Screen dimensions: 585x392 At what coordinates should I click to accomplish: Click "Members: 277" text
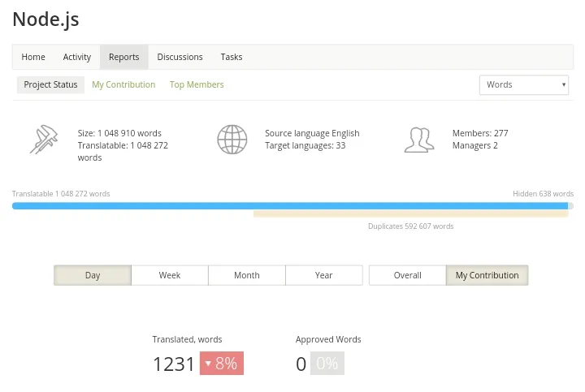[x=480, y=133]
